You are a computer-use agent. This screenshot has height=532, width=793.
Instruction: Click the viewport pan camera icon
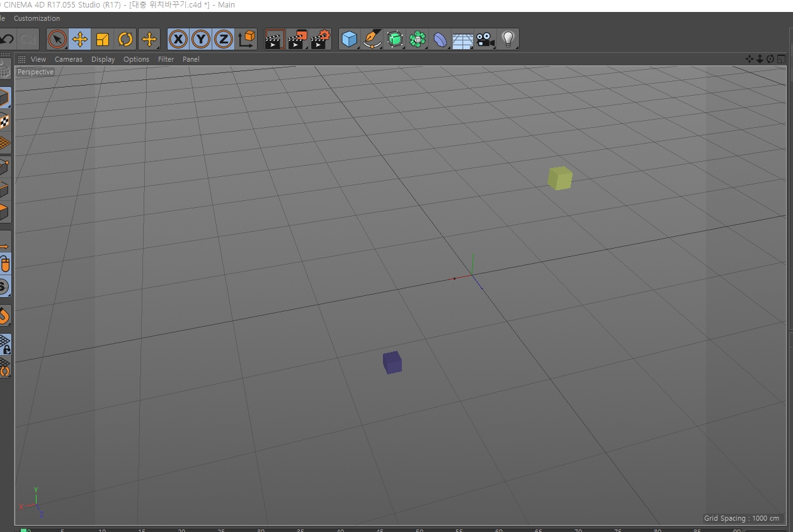coord(750,59)
